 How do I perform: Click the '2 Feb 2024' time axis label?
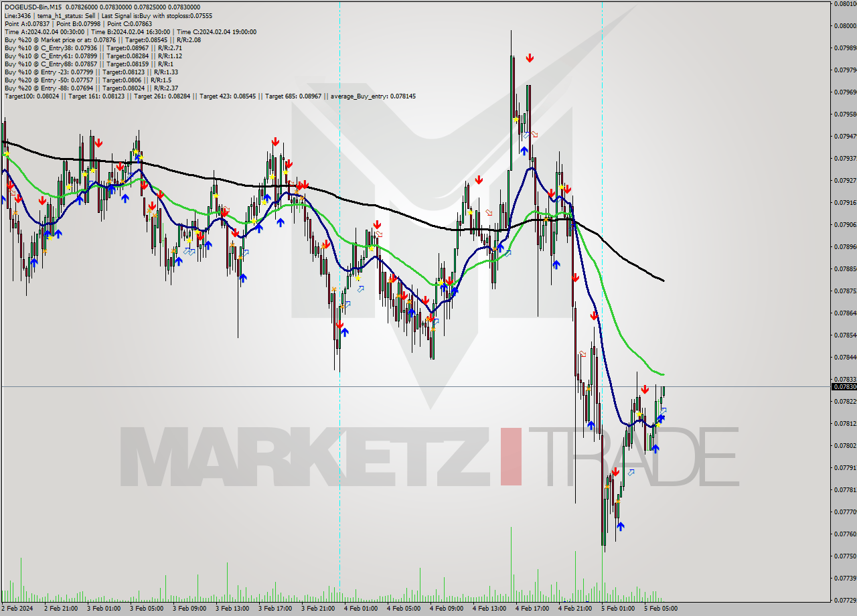pyautogui.click(x=17, y=609)
